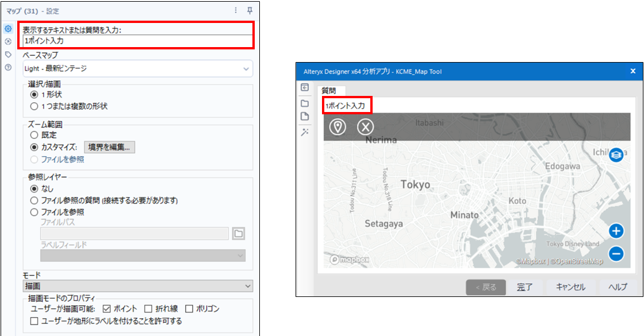Select the point marker drawing tool on the map
The width and height of the screenshot is (644, 336).
click(337, 127)
